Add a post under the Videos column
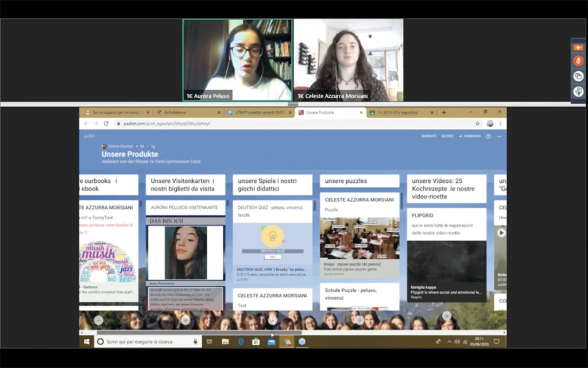The width and height of the screenshot is (588, 368). coord(447,316)
